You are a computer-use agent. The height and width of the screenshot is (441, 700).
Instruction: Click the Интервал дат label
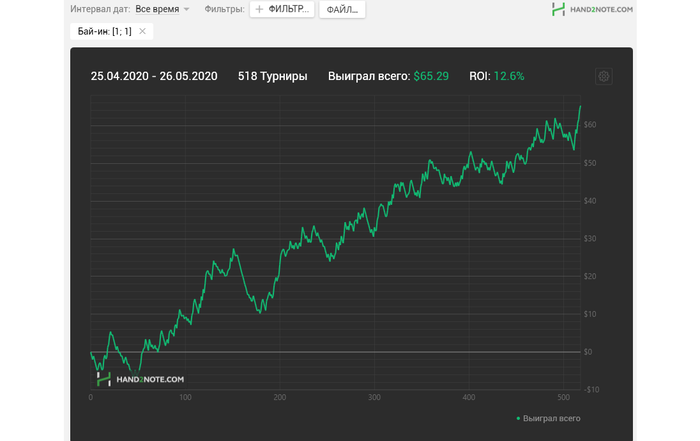[x=100, y=9]
